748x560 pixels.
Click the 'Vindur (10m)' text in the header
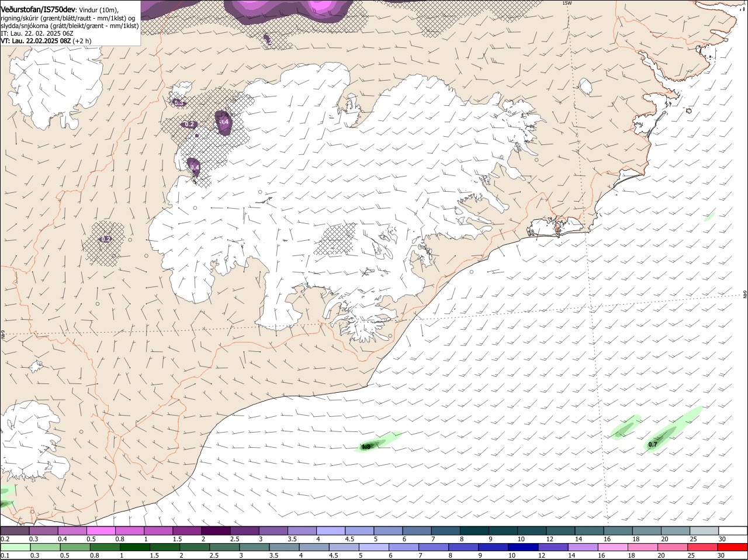[x=98, y=10]
